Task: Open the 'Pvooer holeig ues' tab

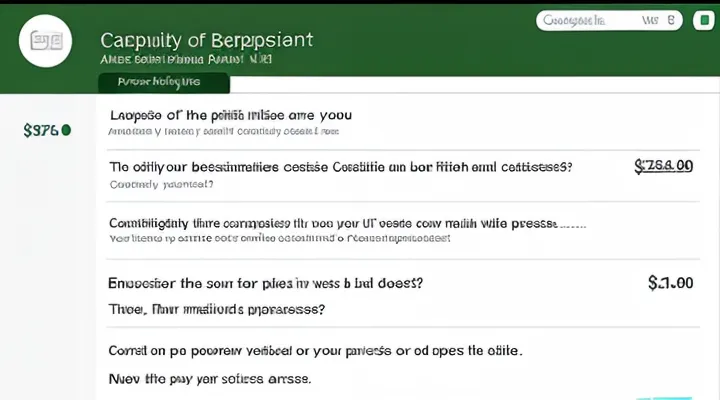Action: click(163, 84)
